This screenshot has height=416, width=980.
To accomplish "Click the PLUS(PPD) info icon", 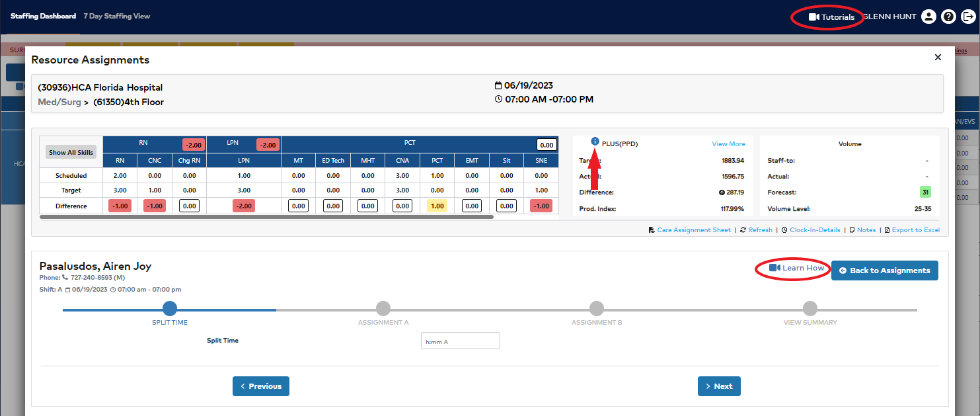I will click(595, 142).
